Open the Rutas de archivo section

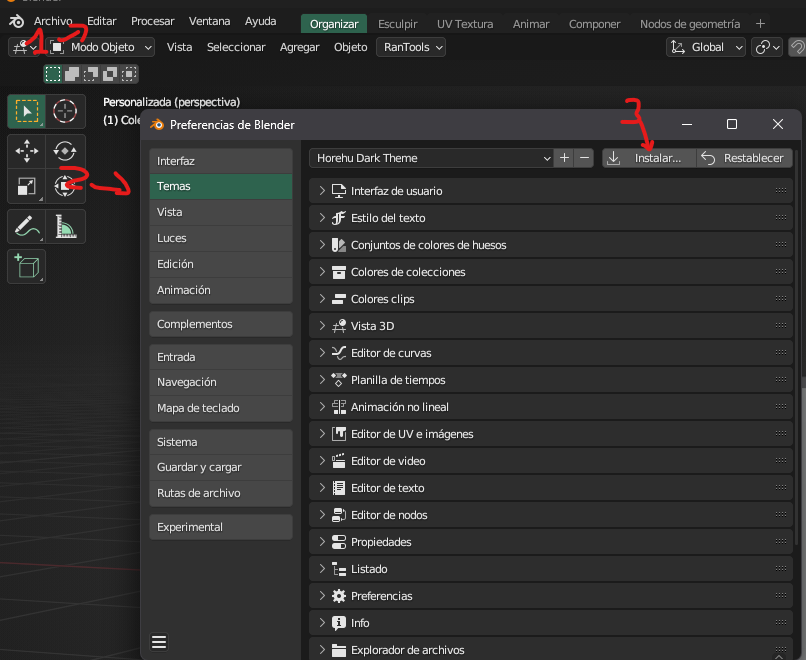coord(221,493)
